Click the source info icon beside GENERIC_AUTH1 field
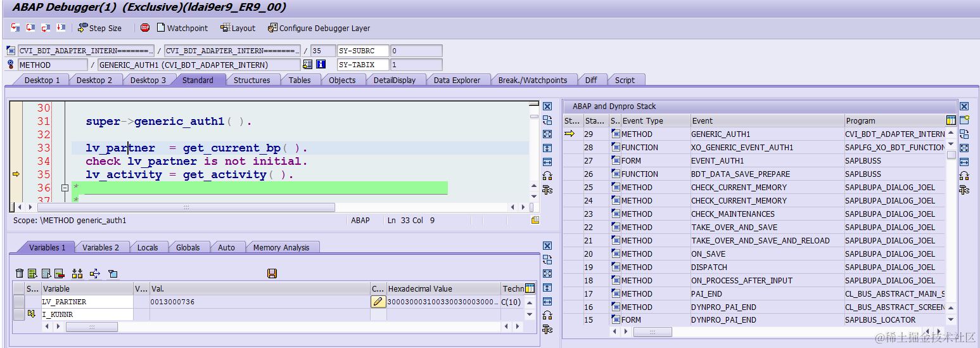This screenshot has width=980, height=348. (308, 65)
